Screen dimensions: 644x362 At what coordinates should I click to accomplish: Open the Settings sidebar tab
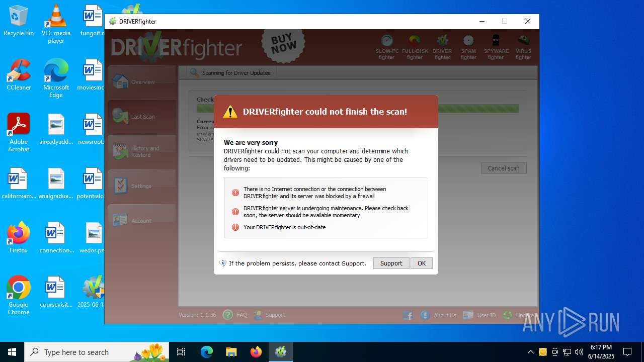tap(141, 186)
